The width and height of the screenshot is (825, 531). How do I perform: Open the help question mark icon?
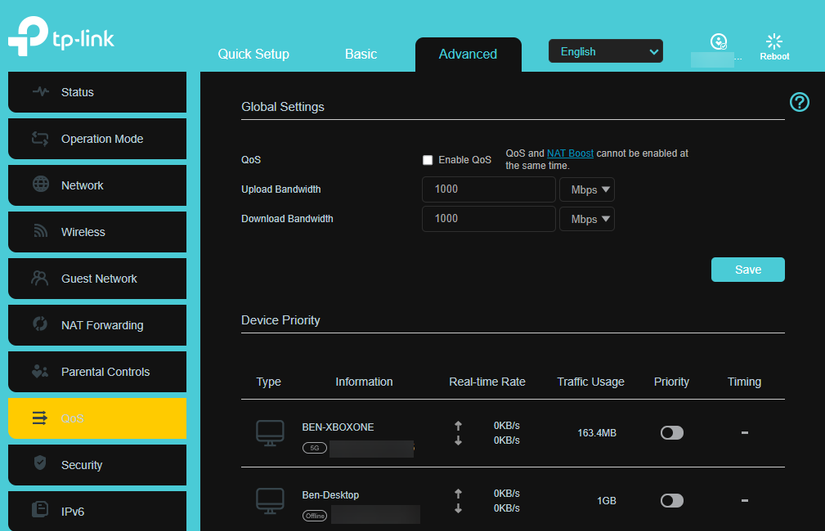pyautogui.click(x=799, y=102)
